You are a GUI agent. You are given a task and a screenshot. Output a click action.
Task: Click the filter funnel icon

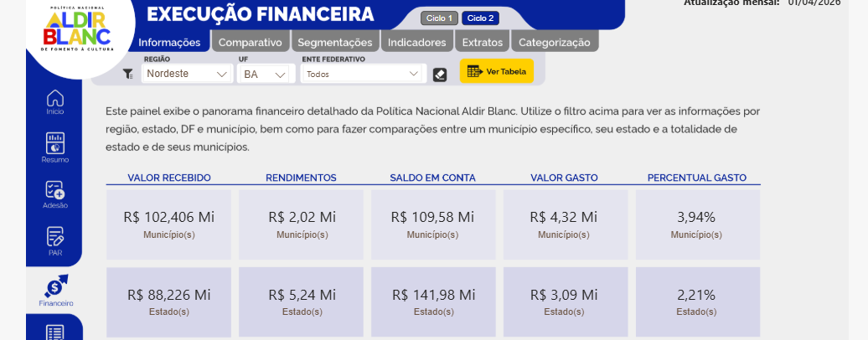point(127,75)
